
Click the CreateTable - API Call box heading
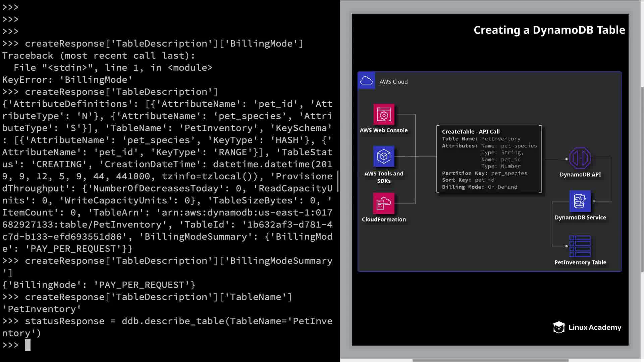click(471, 131)
